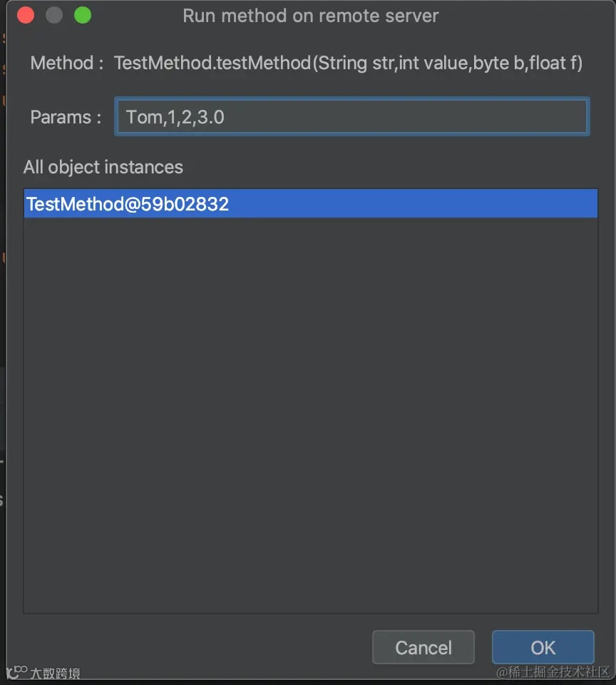Click "byte b" in the method signature
The image size is (616, 685).
click(498, 64)
